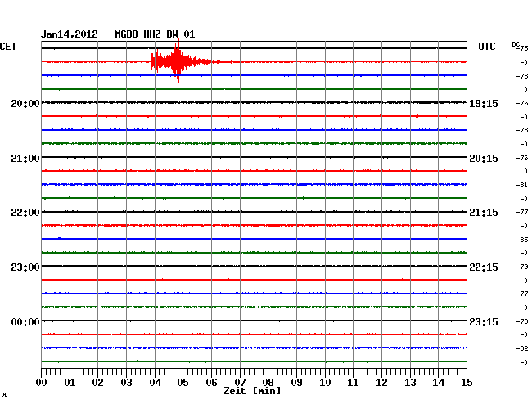Click the 09 minute axis tick label
Image resolution: width=532 pixels, height=404 pixels.
[296, 382]
